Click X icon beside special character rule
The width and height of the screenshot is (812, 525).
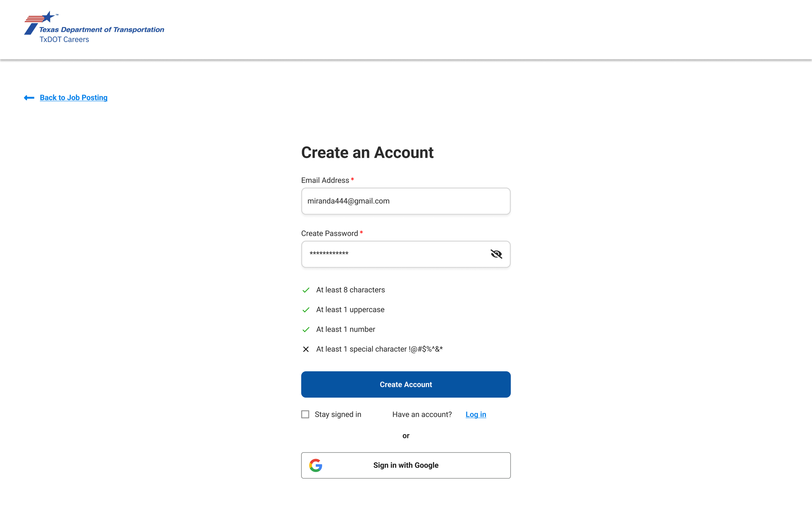306,350
